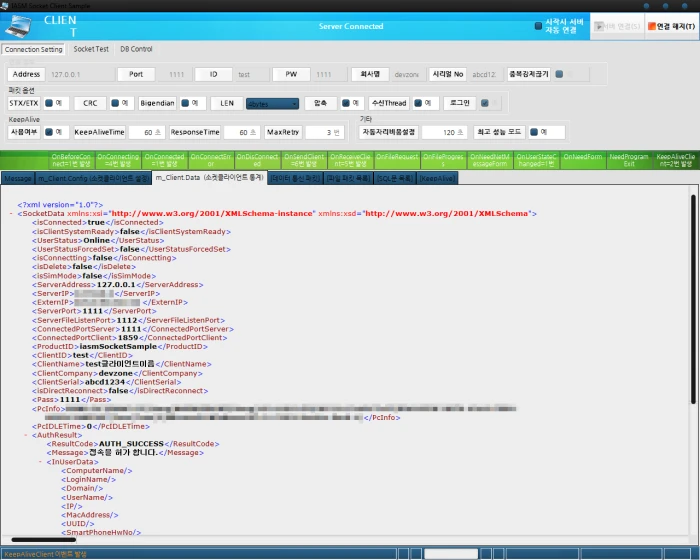Toggle the 로그인 login checkbox
This screenshot has width=700, height=560.
[x=485, y=103]
